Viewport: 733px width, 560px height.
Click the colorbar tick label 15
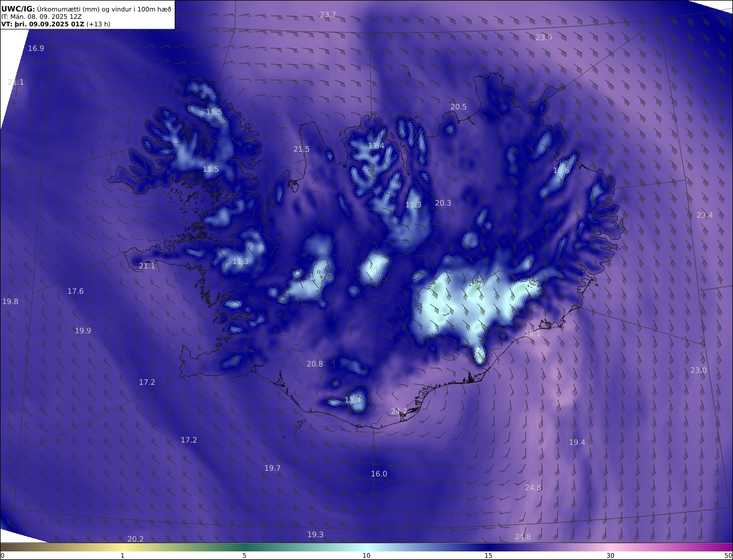point(488,556)
